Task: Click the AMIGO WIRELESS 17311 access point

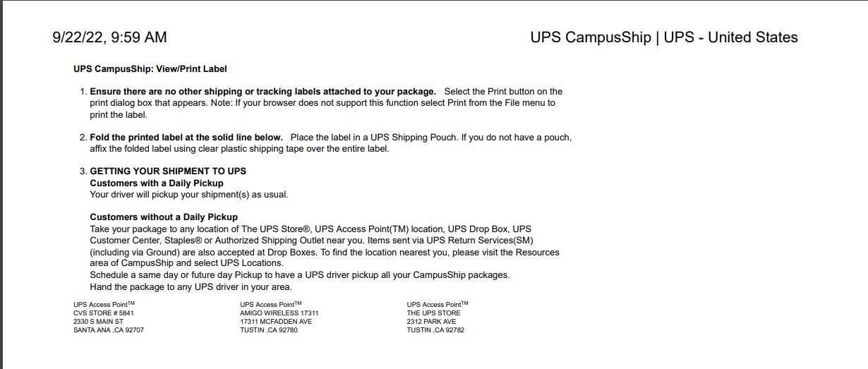Action: tap(279, 313)
